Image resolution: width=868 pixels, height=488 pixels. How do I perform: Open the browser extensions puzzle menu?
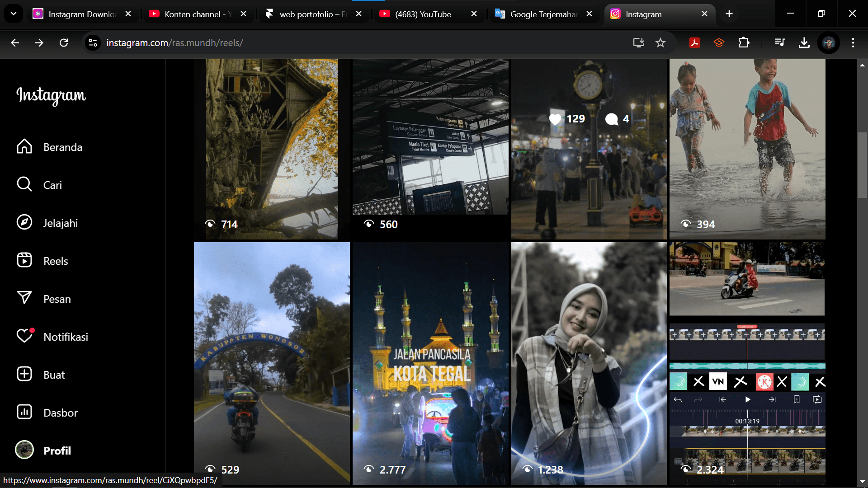click(x=744, y=43)
